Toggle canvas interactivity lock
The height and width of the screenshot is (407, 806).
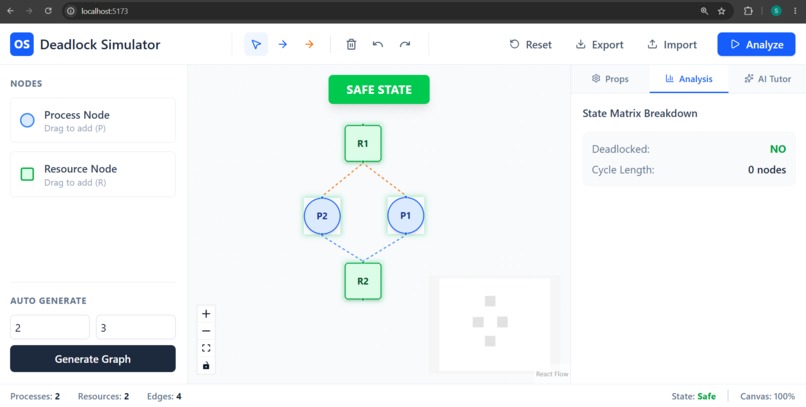(x=206, y=365)
